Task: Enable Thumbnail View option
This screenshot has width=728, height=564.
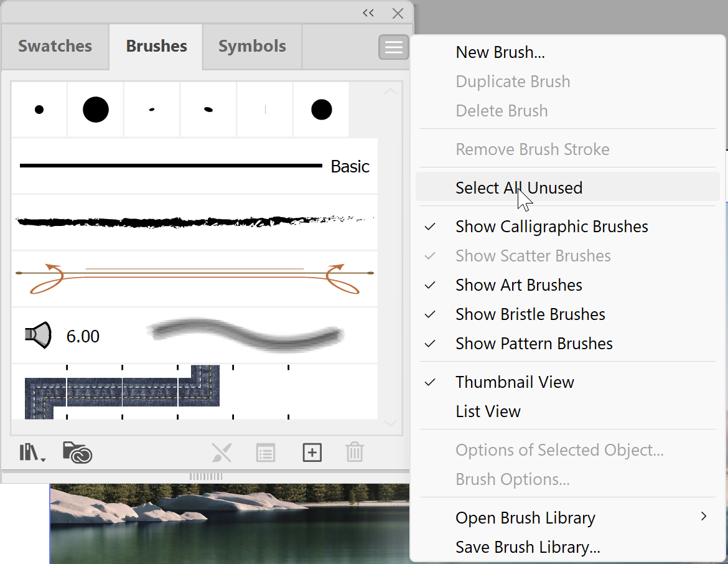Action: (x=567, y=382)
